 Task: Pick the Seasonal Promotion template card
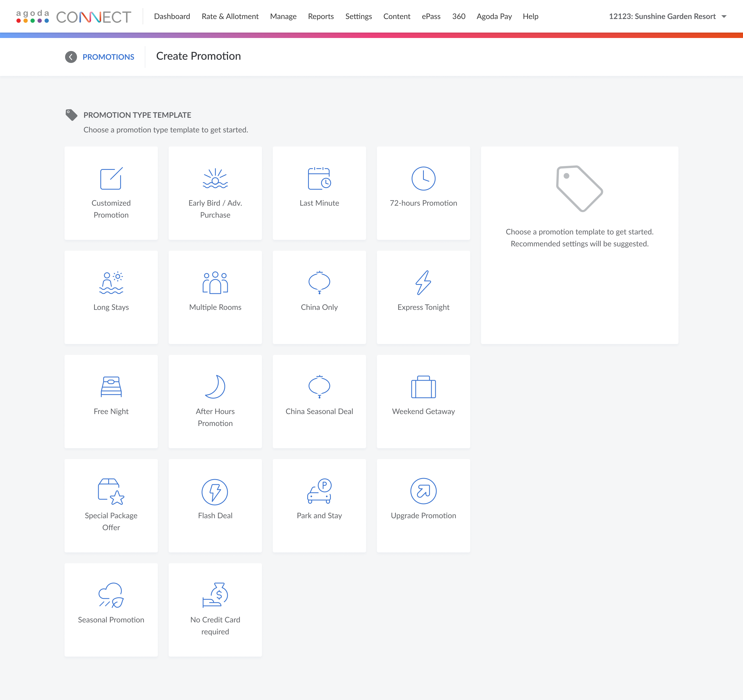click(111, 609)
